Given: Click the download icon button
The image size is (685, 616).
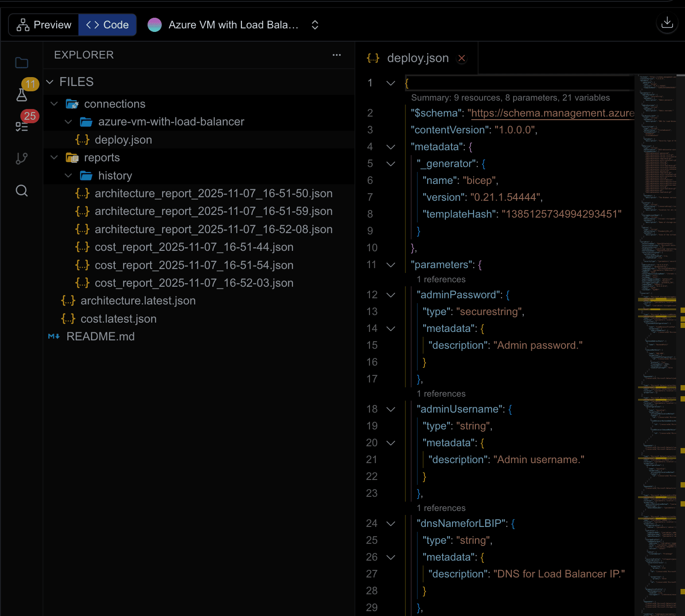Looking at the screenshot, I should (x=667, y=23).
